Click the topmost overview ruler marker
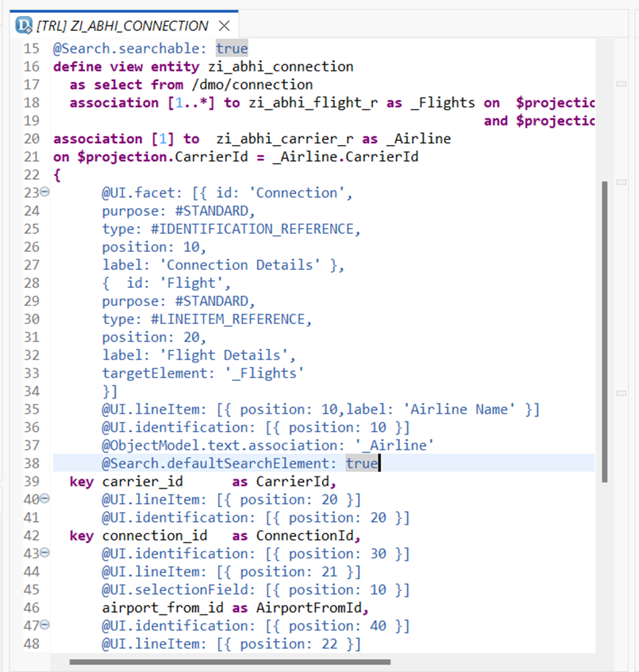Screen dimensions: 639x672 coord(622,84)
